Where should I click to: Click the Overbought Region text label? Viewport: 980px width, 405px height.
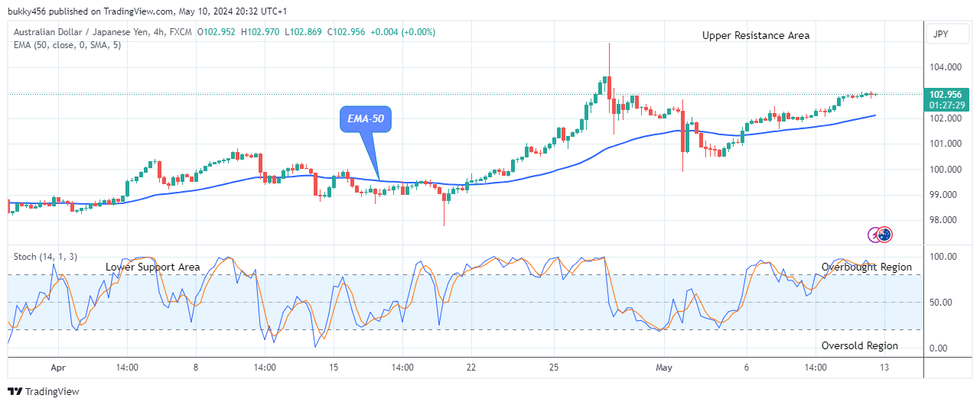pos(867,267)
